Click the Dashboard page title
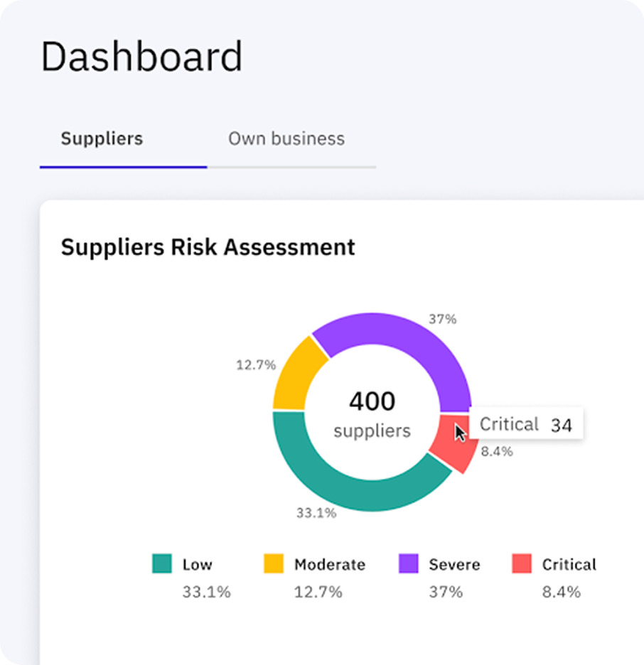 point(141,57)
